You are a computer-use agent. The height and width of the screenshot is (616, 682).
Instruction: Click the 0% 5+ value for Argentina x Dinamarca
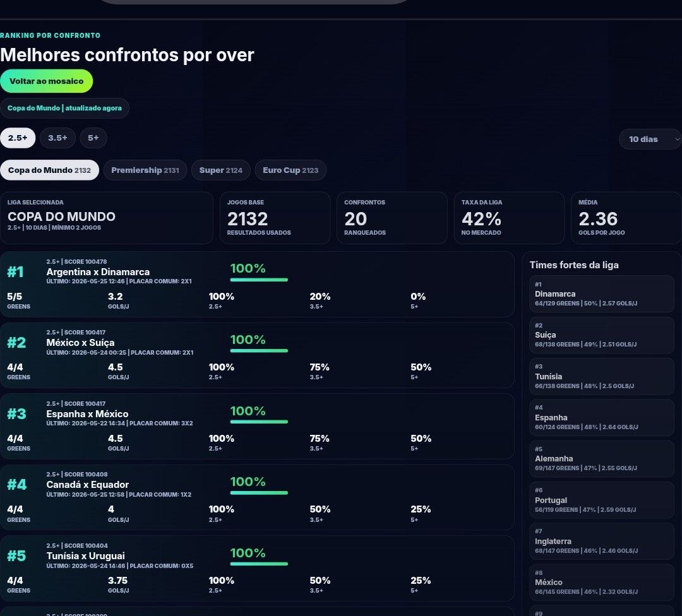point(418,297)
